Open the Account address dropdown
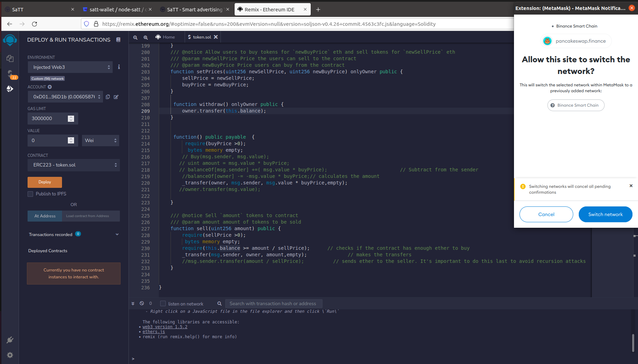Screen dimensions: 638x364 pyautogui.click(x=65, y=97)
